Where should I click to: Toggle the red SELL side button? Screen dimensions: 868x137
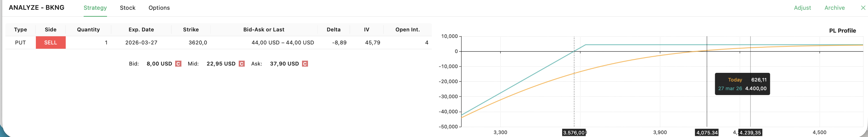[x=51, y=43]
